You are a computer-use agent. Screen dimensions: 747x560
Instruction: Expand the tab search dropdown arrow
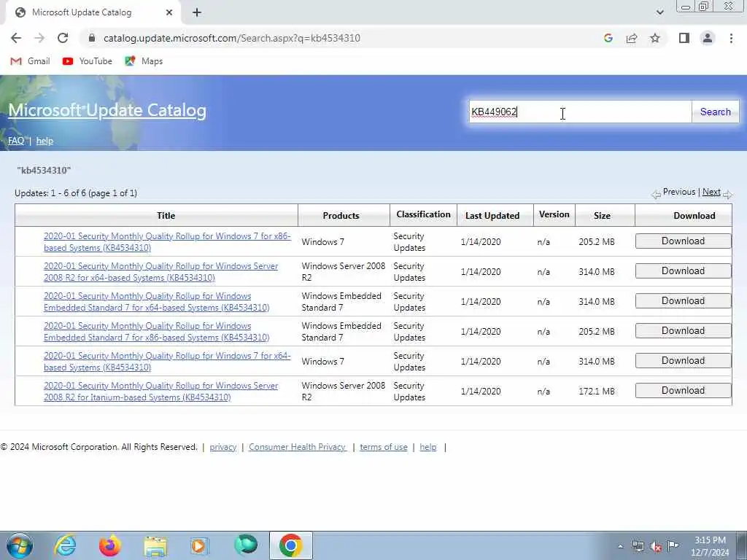(659, 13)
